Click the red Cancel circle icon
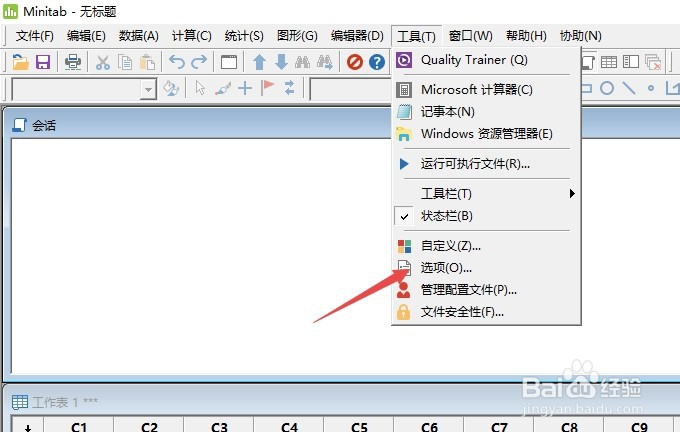 (x=355, y=62)
